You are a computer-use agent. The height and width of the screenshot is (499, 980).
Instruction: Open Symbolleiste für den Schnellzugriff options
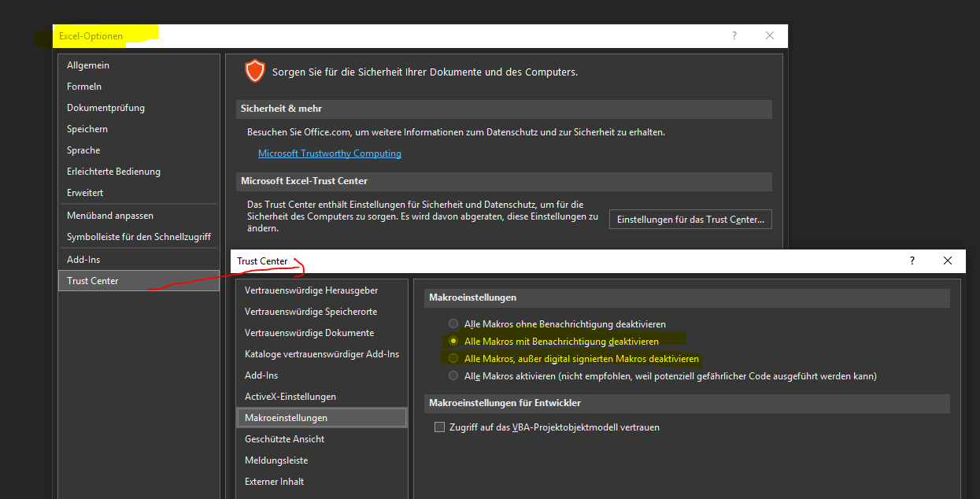coord(139,237)
